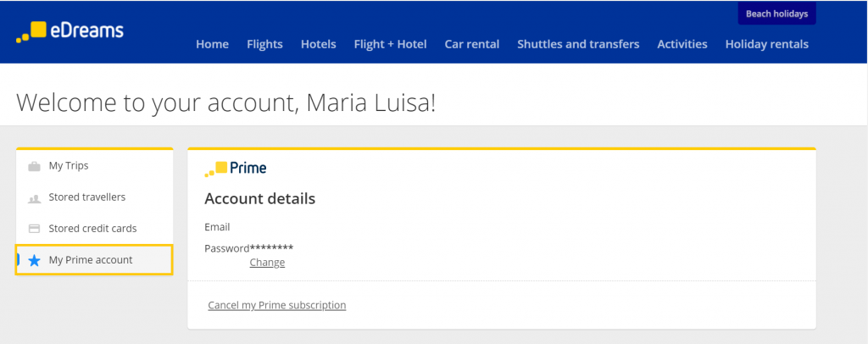This screenshot has height=344, width=868.
Task: Click Cancel my Prime subscription link
Action: [x=276, y=305]
